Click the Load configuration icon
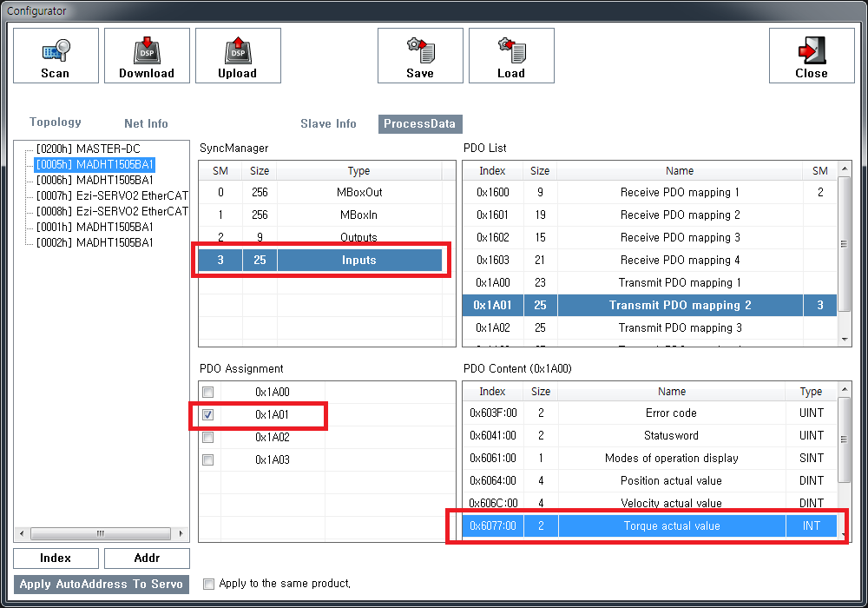Viewport: 868px width, 608px height. (511, 50)
